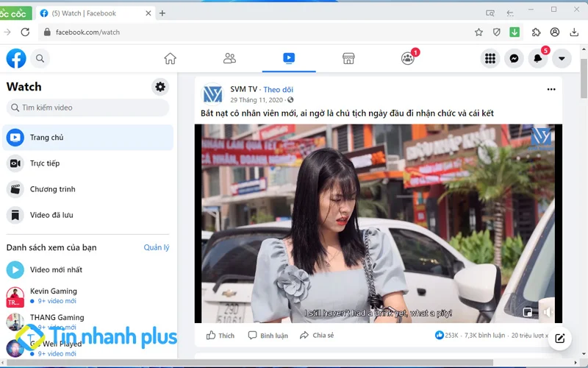588x368 pixels.
Task: Open a new browser tab with plus
Action: pos(162,13)
